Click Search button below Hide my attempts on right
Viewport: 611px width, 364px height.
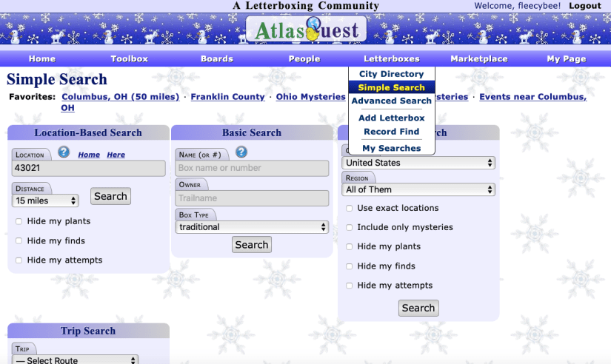(x=418, y=308)
